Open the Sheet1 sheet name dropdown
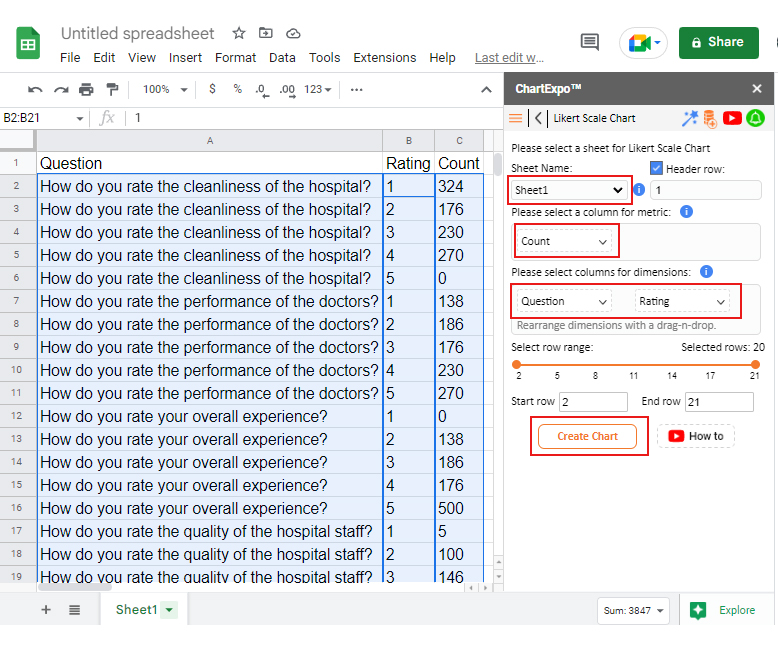The image size is (778, 648). pyautogui.click(x=568, y=190)
